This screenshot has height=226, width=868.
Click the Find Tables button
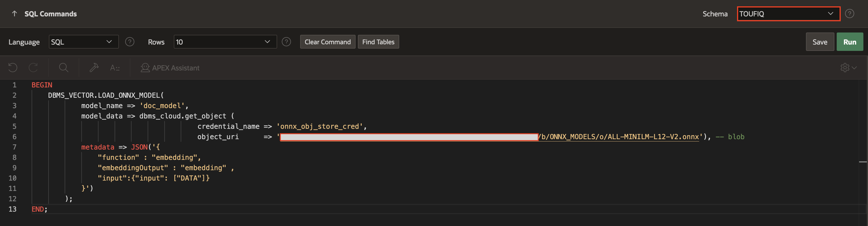point(378,42)
